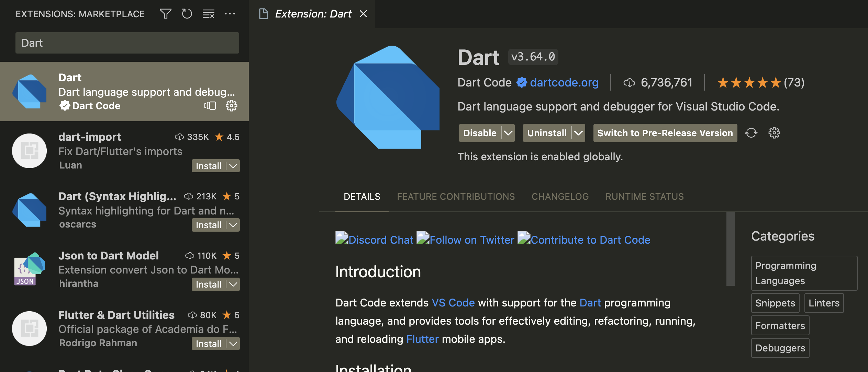The image size is (868, 372).
Task: Open the RUNTIME STATUS tab
Action: pyautogui.click(x=645, y=197)
